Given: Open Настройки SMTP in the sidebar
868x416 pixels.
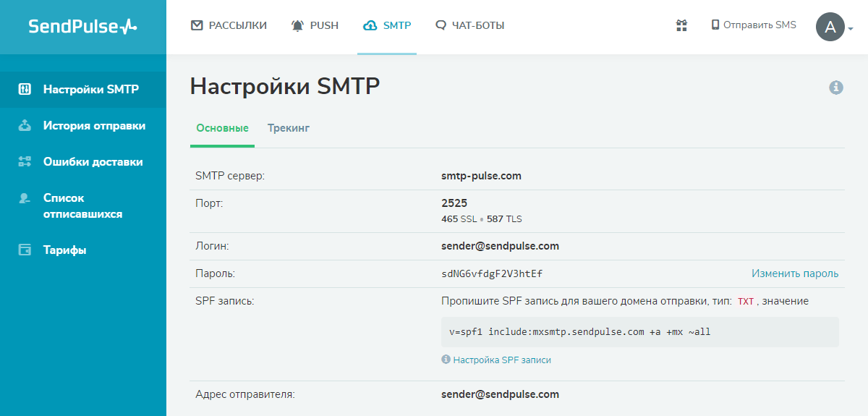Looking at the screenshot, I should click(x=83, y=90).
